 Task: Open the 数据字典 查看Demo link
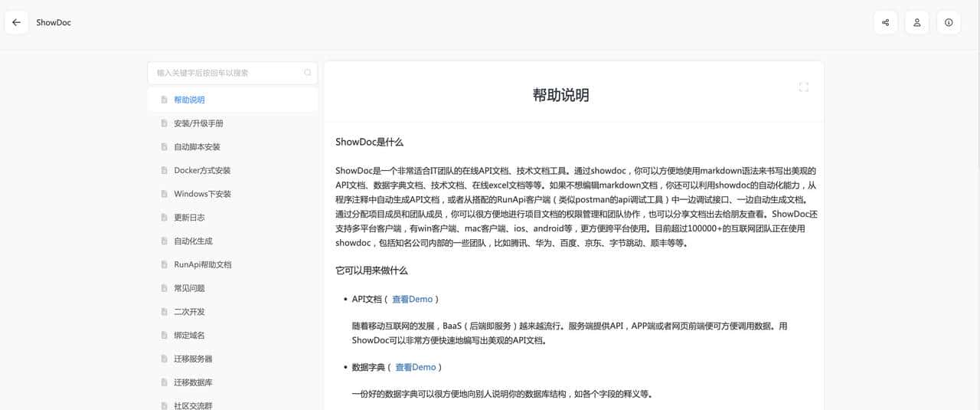point(415,367)
